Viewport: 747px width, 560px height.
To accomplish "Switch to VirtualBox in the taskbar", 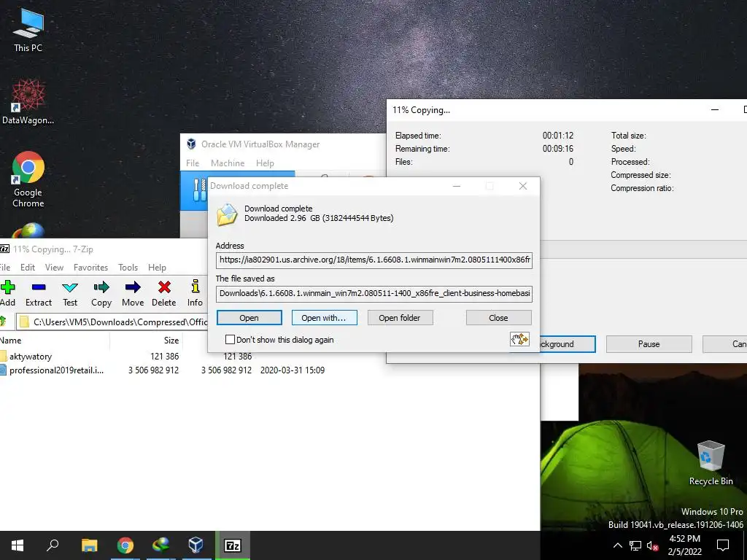I will point(196,545).
